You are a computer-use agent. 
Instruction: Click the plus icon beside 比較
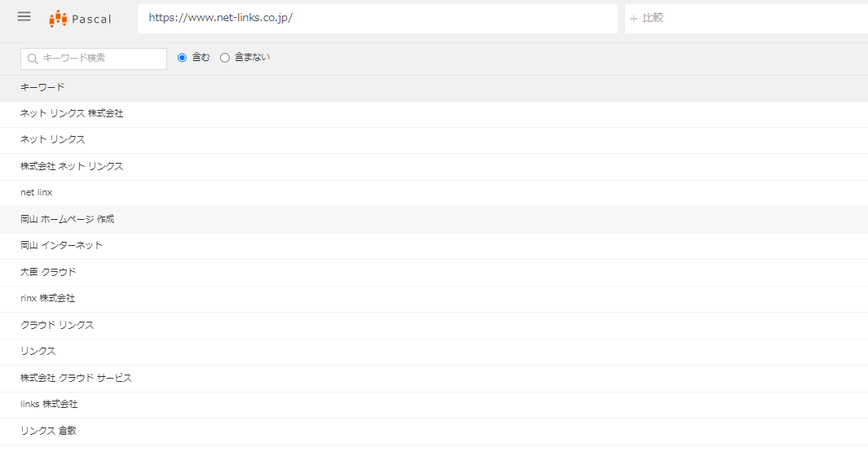[x=633, y=18]
